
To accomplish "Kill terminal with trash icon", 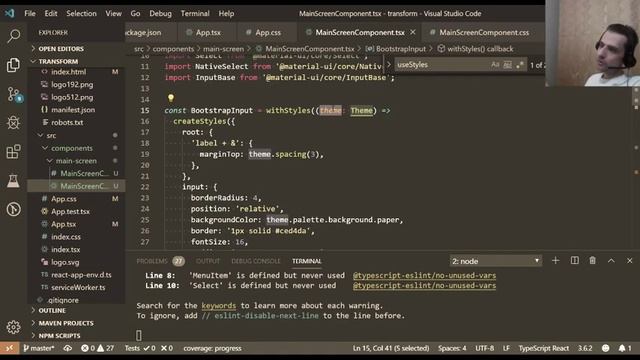I will 592,260.
